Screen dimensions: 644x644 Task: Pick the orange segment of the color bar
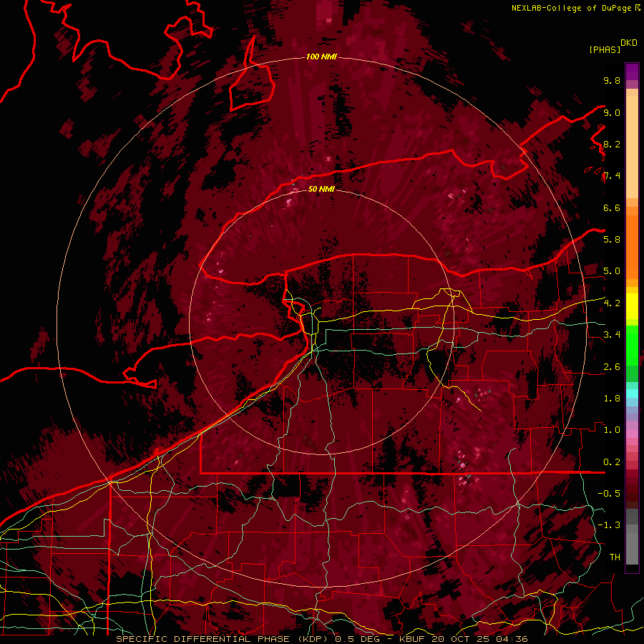(632, 246)
